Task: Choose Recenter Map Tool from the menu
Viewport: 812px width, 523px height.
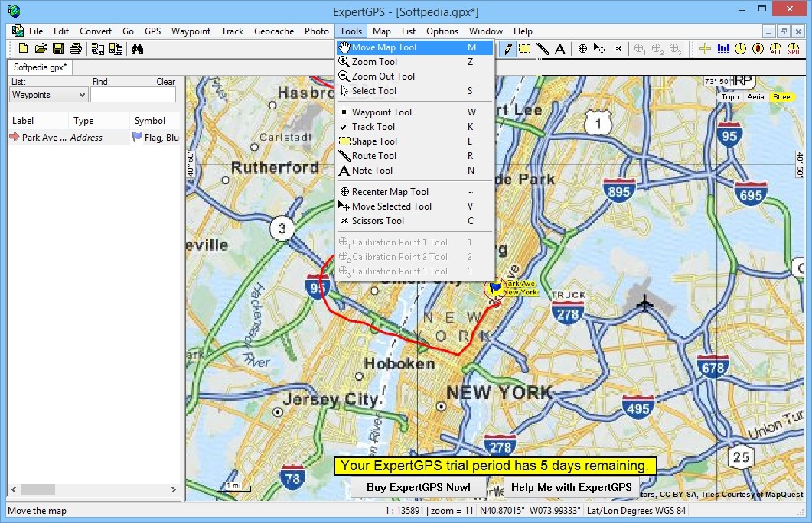Action: [x=414, y=192]
